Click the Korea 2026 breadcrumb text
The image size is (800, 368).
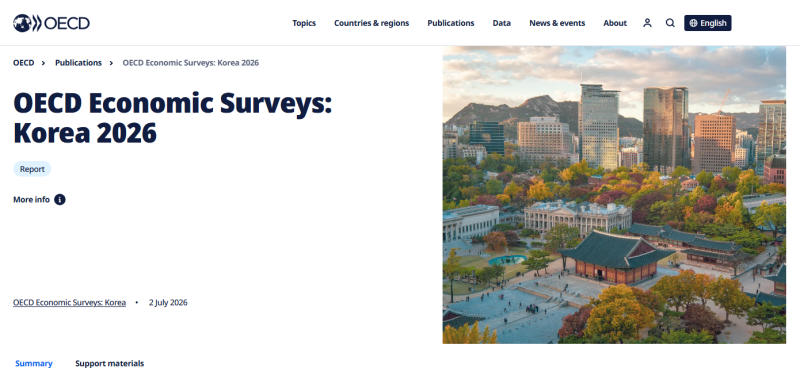point(191,63)
